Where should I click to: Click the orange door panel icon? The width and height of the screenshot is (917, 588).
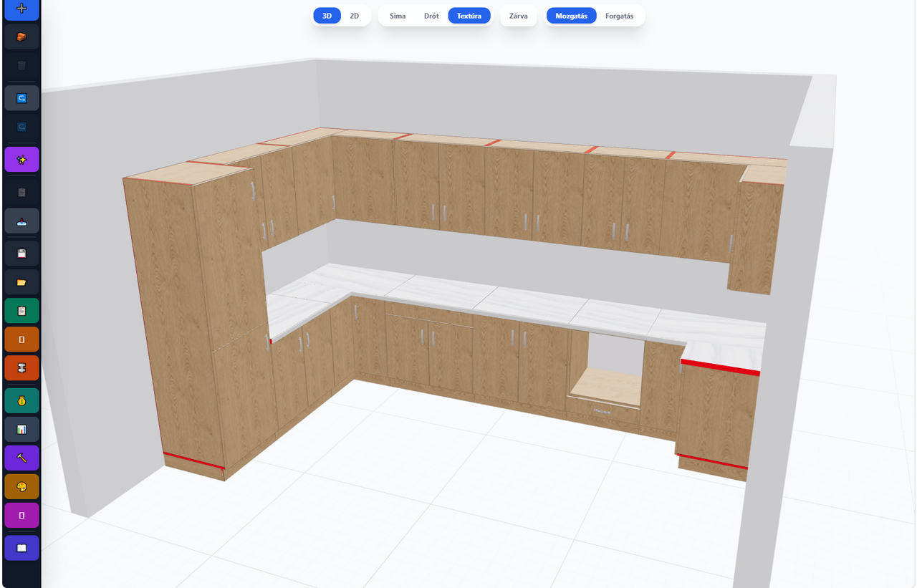(21, 339)
